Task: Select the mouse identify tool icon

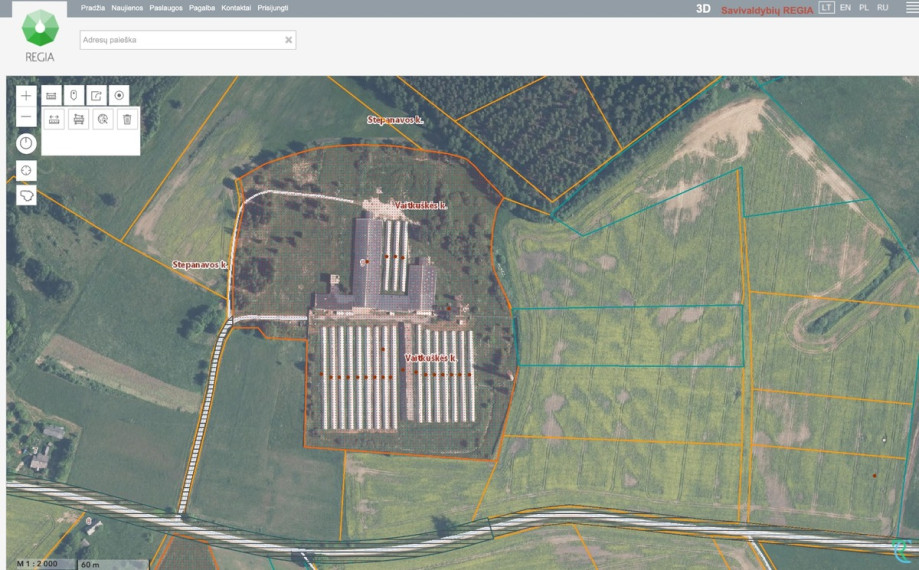Action: 74,95
